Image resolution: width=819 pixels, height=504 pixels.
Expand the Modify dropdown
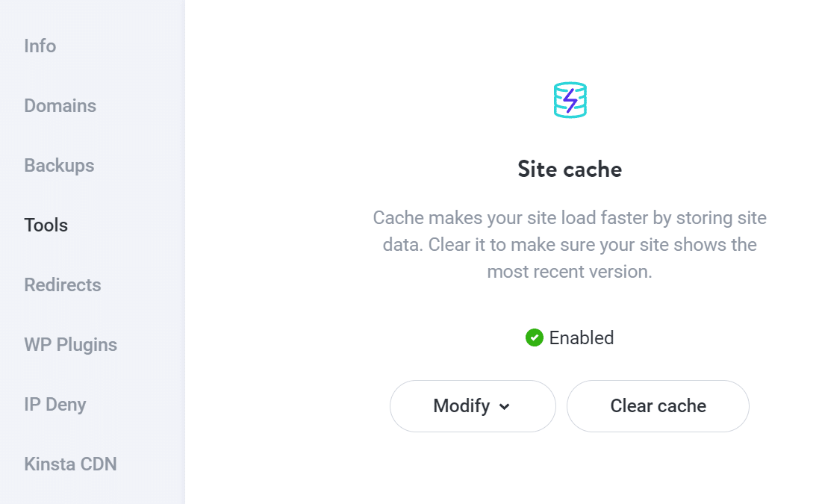point(473,406)
